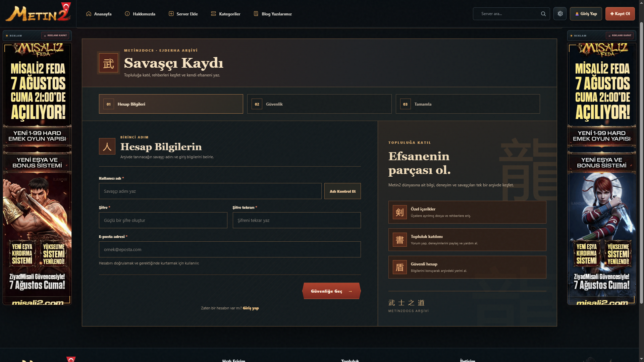The image size is (644, 362).
Task: Click the magnifier search icon
Action: (x=543, y=14)
